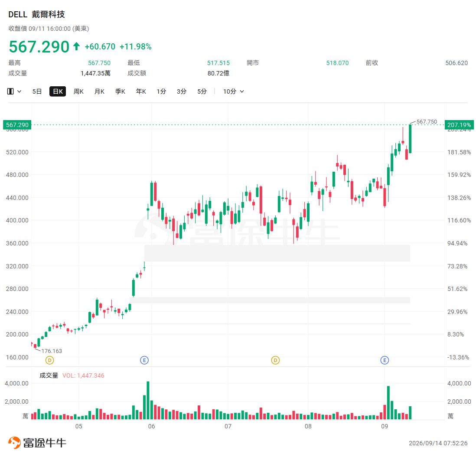Click the tallest volume bar near 06
476x457 pixels.
[x=148, y=401]
